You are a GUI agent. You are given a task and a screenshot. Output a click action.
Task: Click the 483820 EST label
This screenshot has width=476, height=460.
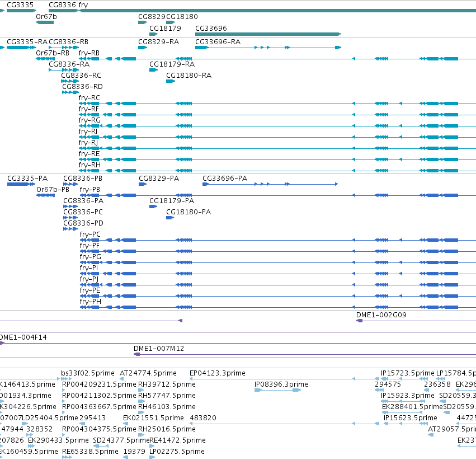click(203, 418)
